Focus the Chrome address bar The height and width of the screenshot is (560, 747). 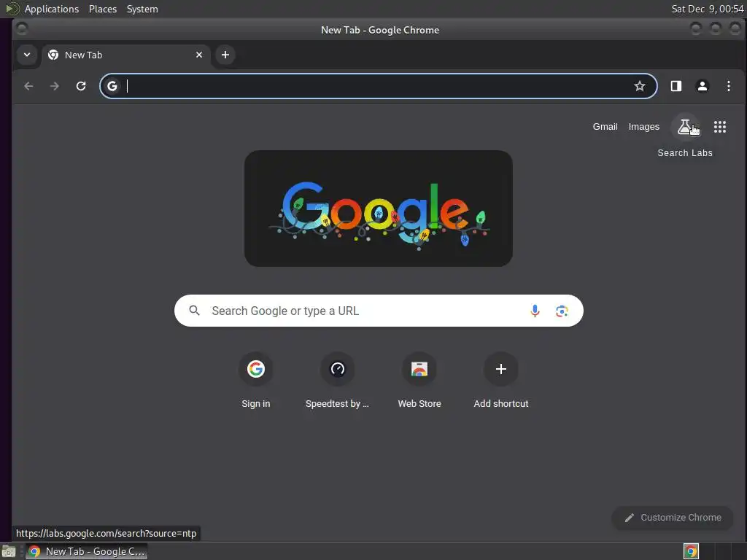[379, 86]
